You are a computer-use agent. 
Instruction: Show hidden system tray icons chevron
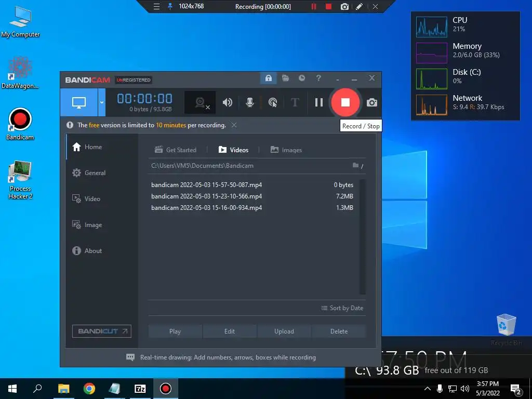point(428,389)
